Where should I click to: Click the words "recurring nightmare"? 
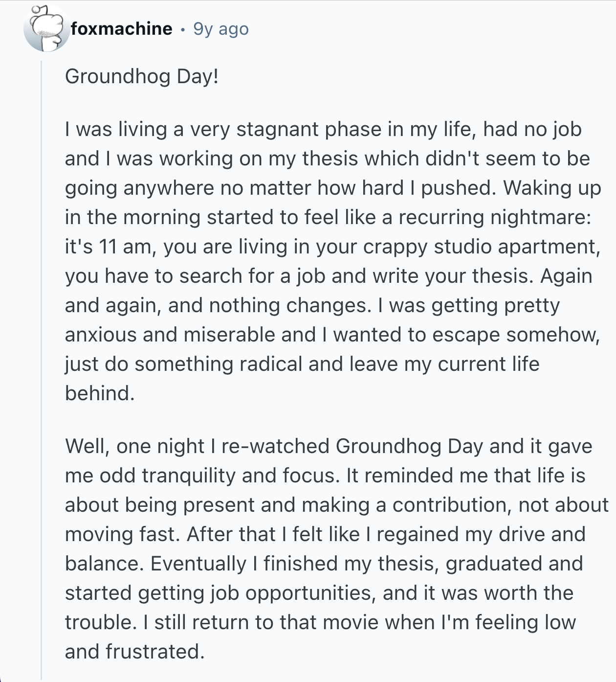494,217
